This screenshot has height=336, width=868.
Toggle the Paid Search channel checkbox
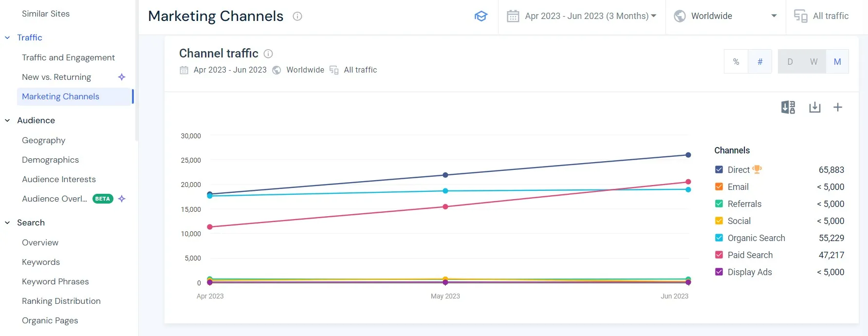pos(719,255)
